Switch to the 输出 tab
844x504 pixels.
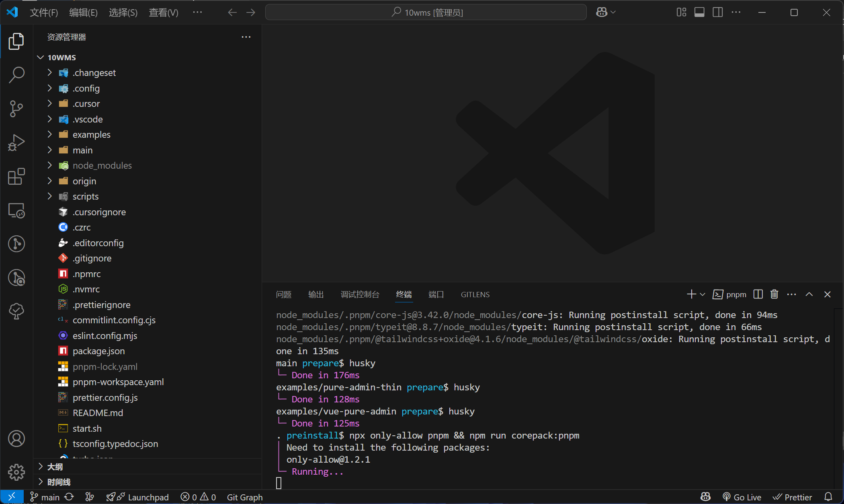pyautogui.click(x=316, y=294)
